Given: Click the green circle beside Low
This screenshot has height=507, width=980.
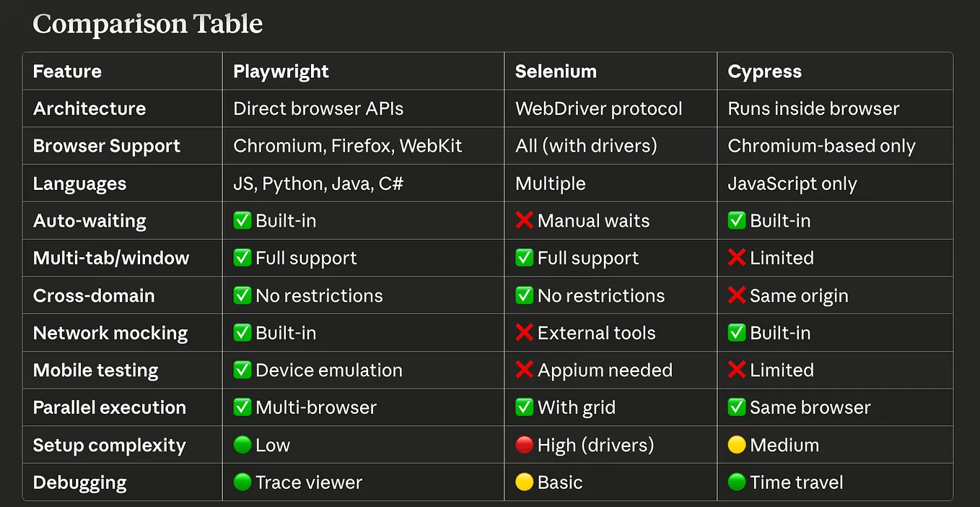Looking at the screenshot, I should (x=242, y=445).
